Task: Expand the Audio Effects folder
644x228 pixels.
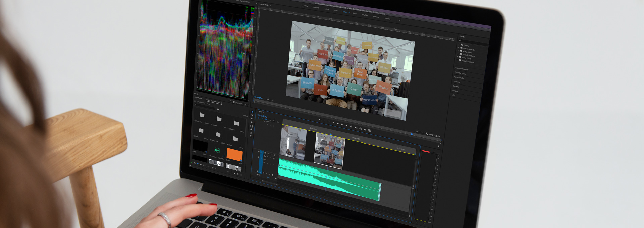Action: click(458, 51)
